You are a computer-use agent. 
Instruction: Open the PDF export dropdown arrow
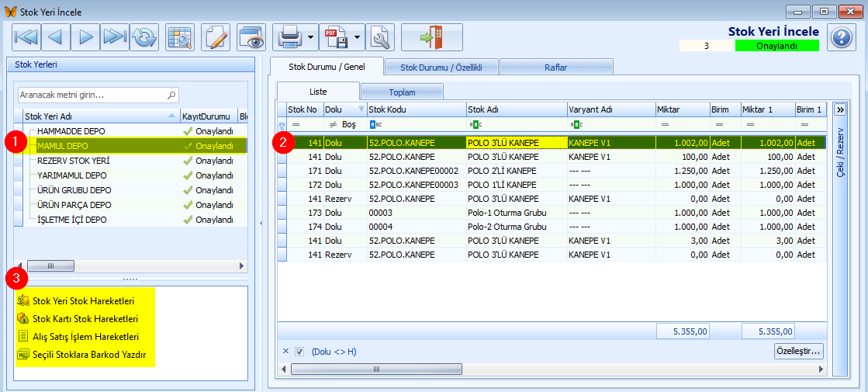pos(357,38)
